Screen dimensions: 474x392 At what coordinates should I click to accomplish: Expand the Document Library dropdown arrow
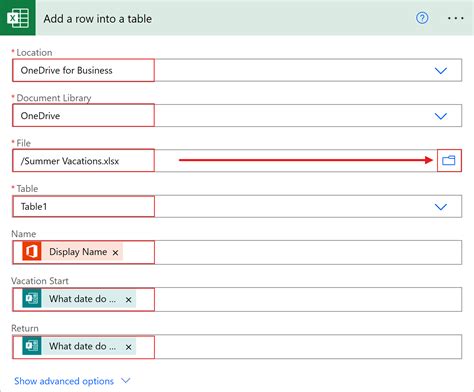point(441,116)
